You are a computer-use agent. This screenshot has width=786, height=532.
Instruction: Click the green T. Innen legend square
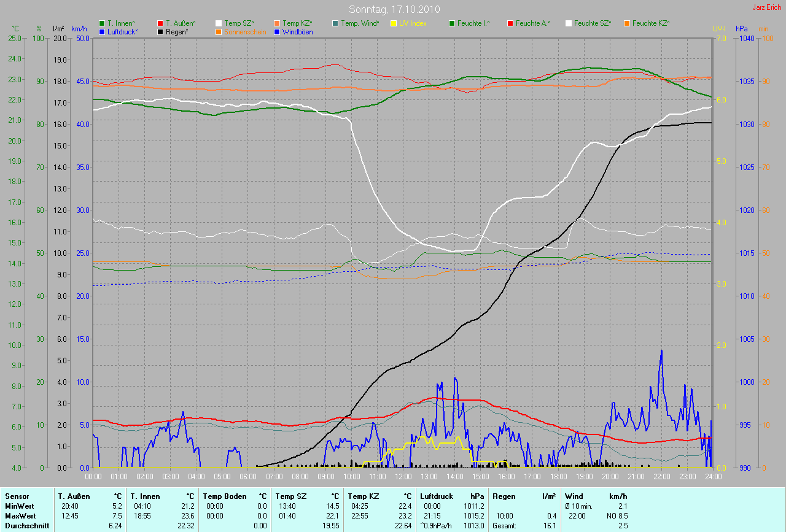tap(103, 23)
